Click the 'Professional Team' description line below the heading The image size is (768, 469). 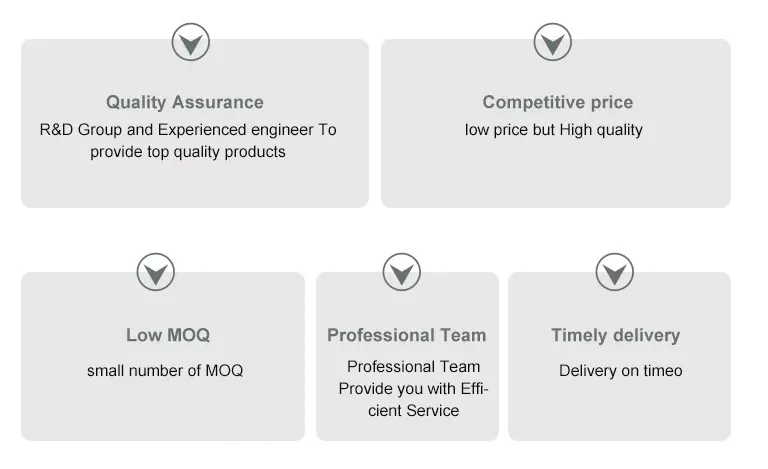[x=413, y=367]
